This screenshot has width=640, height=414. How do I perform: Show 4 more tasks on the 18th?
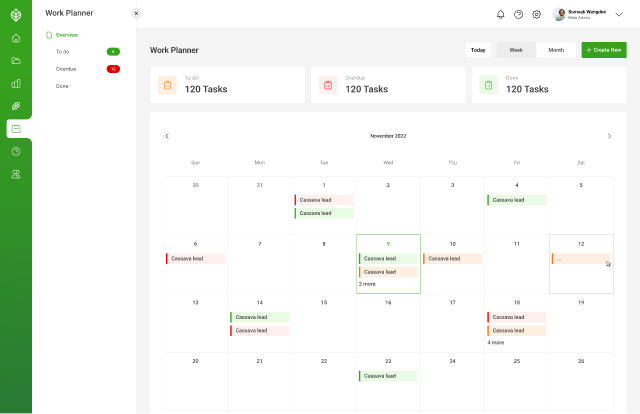tap(496, 343)
